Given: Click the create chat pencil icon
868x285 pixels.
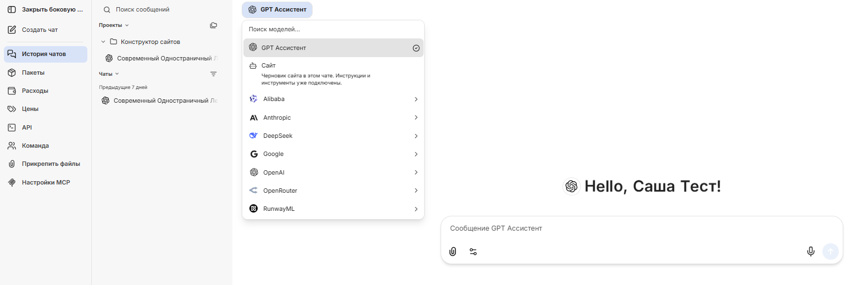Looking at the screenshot, I should click(x=12, y=30).
